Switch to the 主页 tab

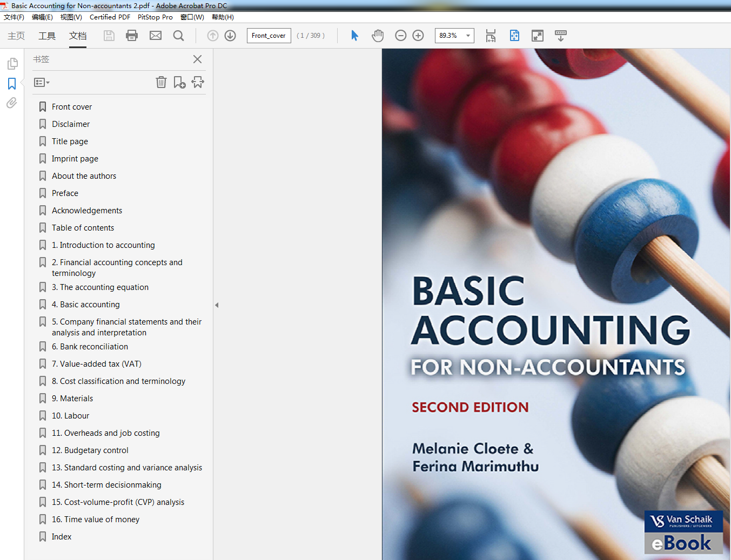click(x=16, y=36)
